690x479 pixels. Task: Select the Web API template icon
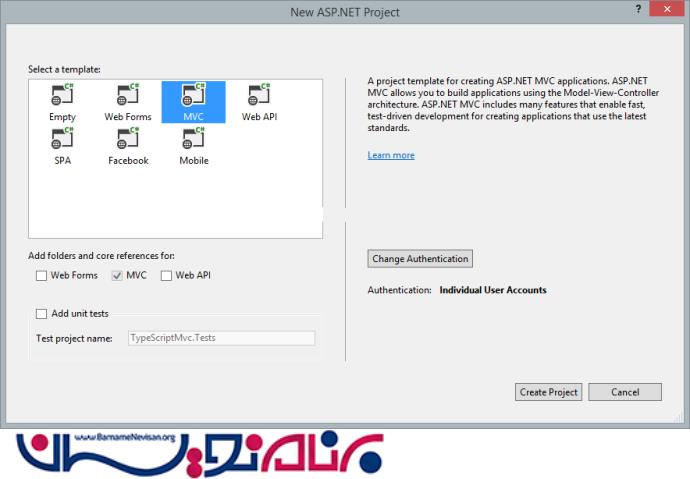pyautogui.click(x=259, y=95)
